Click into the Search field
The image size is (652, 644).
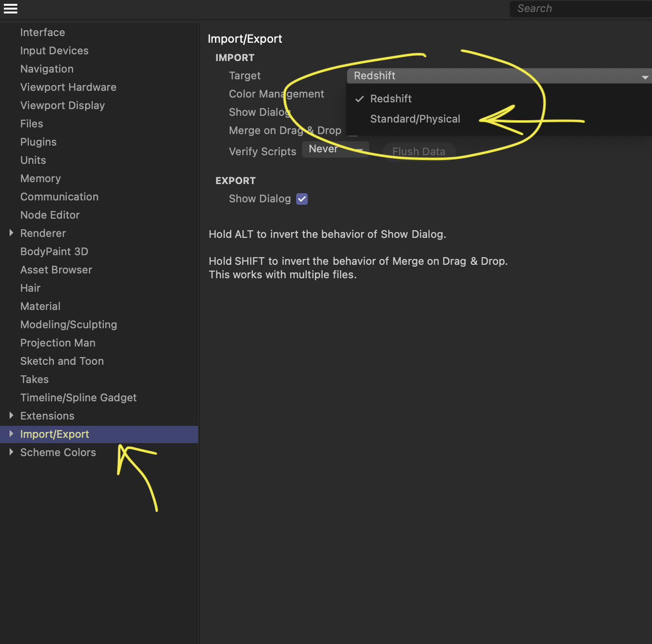pyautogui.click(x=581, y=9)
